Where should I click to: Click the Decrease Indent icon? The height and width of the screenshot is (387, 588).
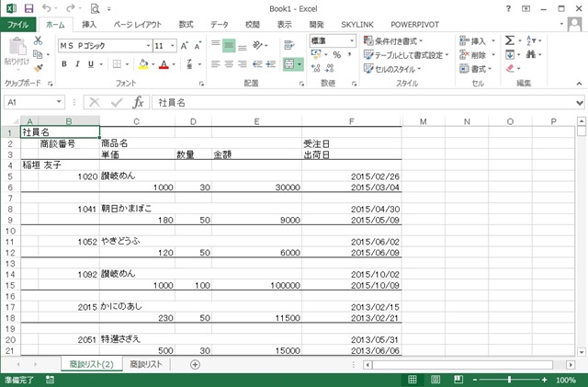(257, 64)
